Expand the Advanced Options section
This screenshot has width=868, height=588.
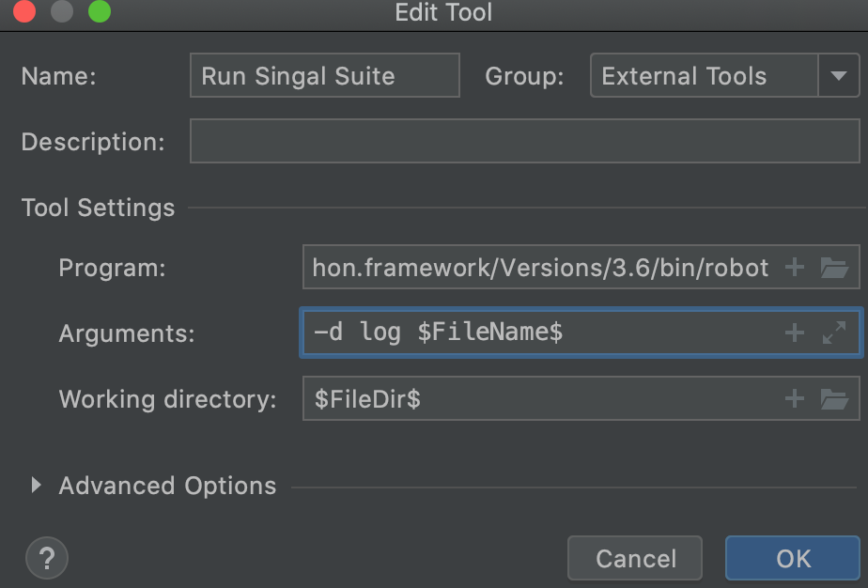37,486
